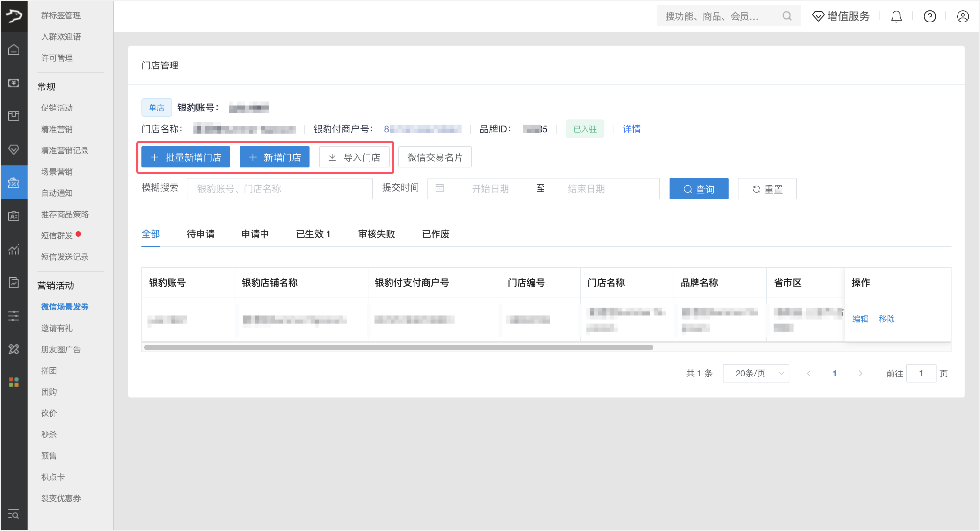
Task: Switch to the 已生效 tab
Action: coord(313,234)
